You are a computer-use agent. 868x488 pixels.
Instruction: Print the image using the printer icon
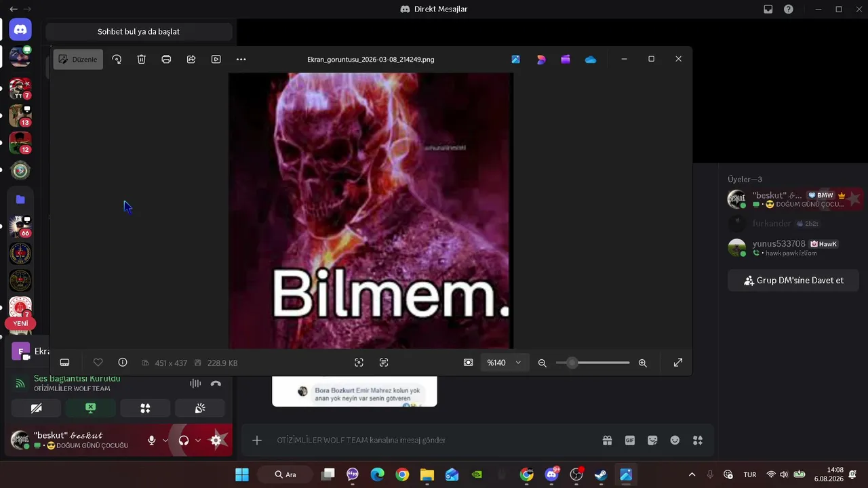click(166, 59)
